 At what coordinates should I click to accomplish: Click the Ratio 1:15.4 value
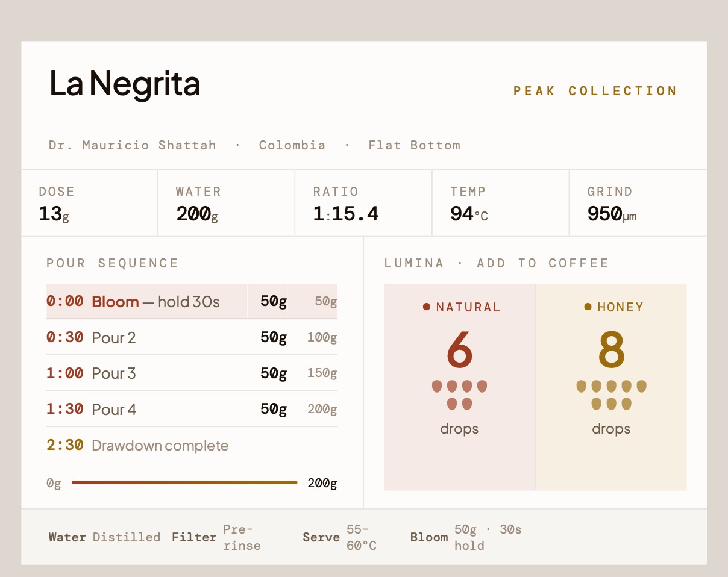tap(346, 214)
